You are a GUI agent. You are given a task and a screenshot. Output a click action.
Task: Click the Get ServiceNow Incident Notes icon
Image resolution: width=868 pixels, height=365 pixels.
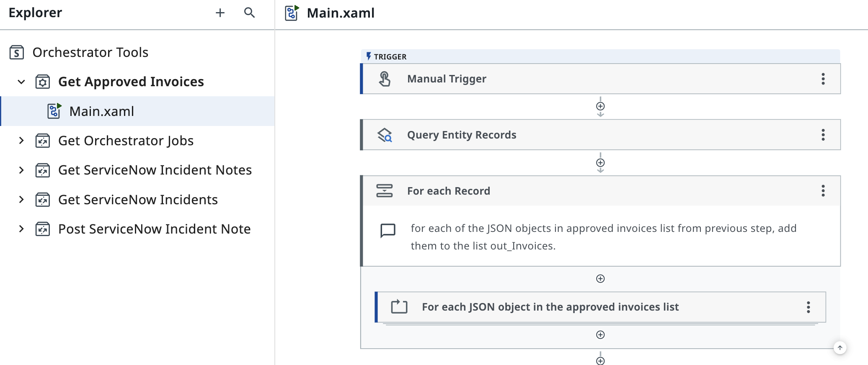tap(43, 170)
